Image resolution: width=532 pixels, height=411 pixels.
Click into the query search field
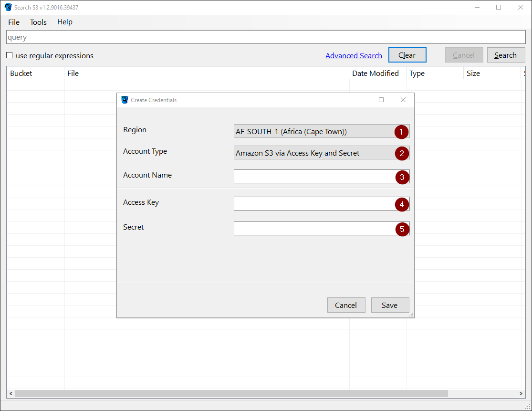pyautogui.click(x=266, y=37)
